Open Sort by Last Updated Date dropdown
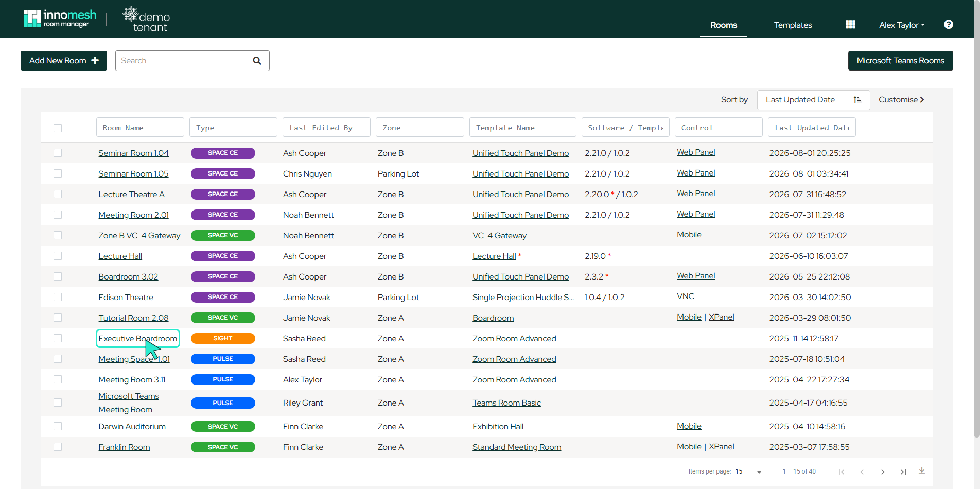The width and height of the screenshot is (980, 489). point(813,100)
